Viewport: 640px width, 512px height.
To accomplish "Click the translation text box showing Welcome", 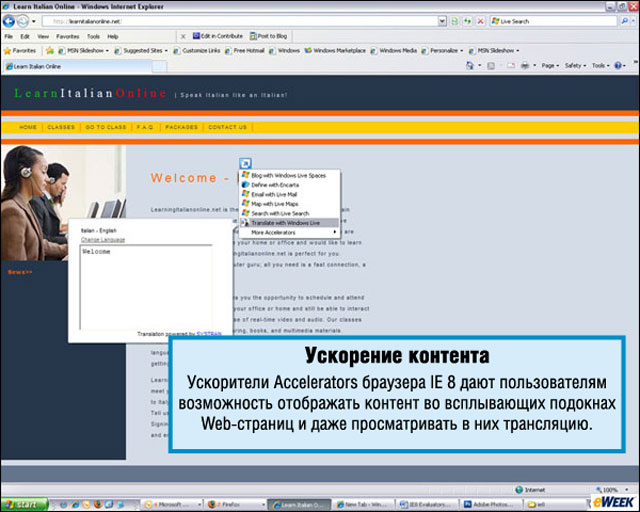I will coord(146,287).
